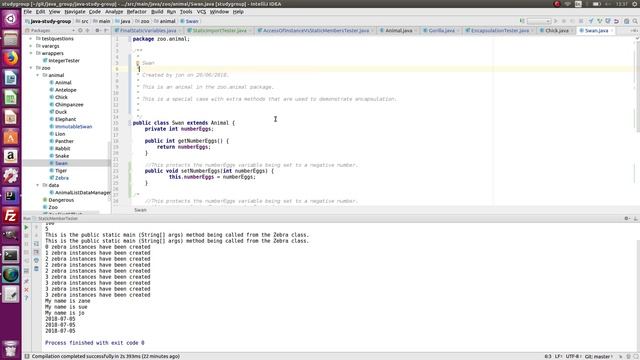Viewport: 640px width, 360px height.
Task: Click the LF line separator in status bar
Action: pos(558,356)
